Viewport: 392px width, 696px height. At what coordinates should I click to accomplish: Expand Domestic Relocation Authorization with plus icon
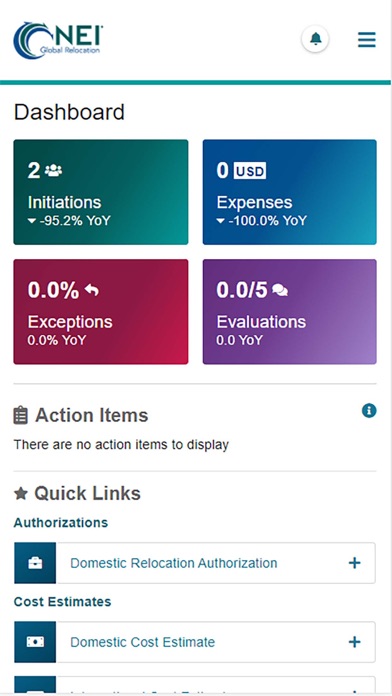pyautogui.click(x=354, y=563)
